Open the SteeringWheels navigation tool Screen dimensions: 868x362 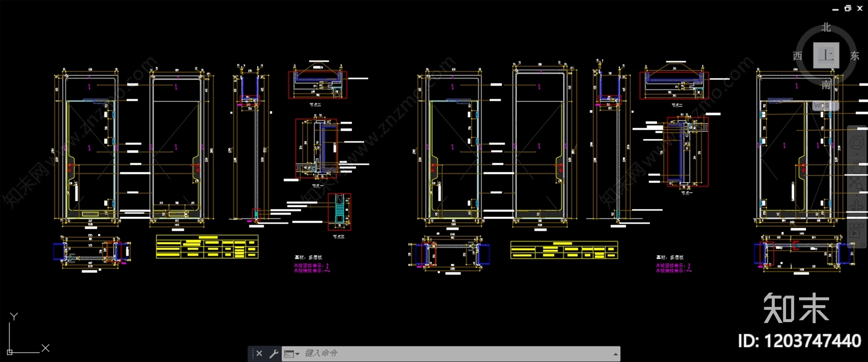(x=856, y=143)
